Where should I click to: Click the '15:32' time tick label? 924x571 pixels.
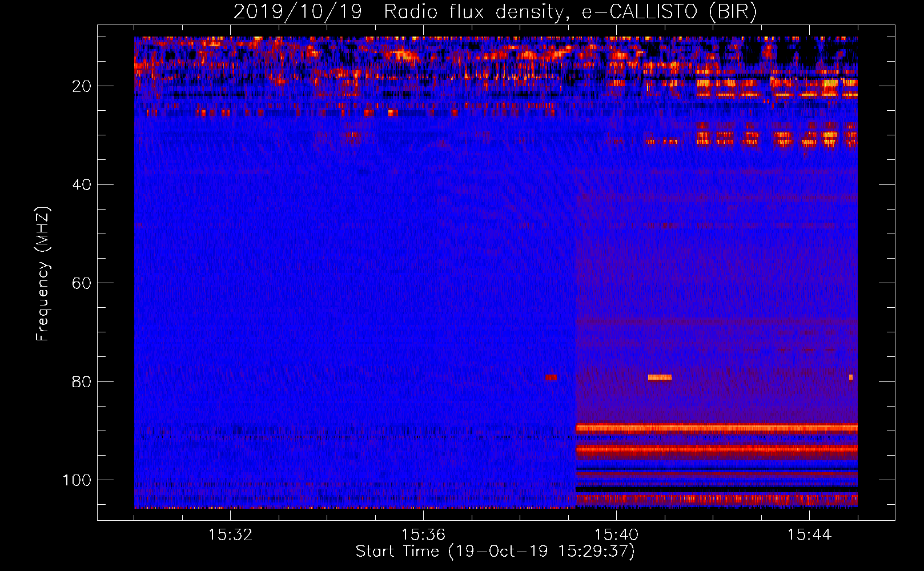coord(230,534)
